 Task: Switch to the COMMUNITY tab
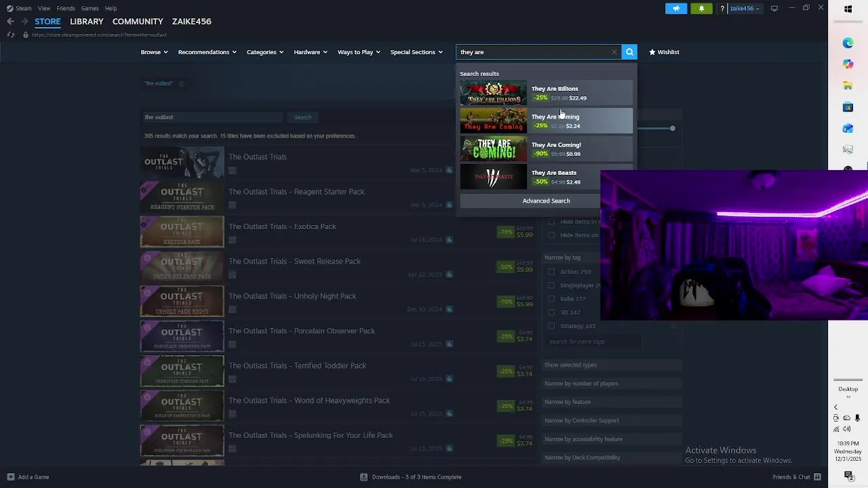[138, 22]
